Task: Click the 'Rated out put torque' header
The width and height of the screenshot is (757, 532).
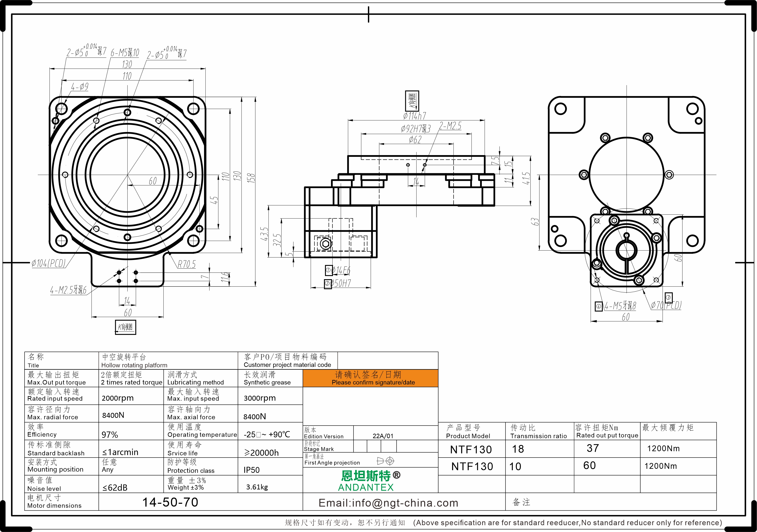Action: (x=607, y=431)
